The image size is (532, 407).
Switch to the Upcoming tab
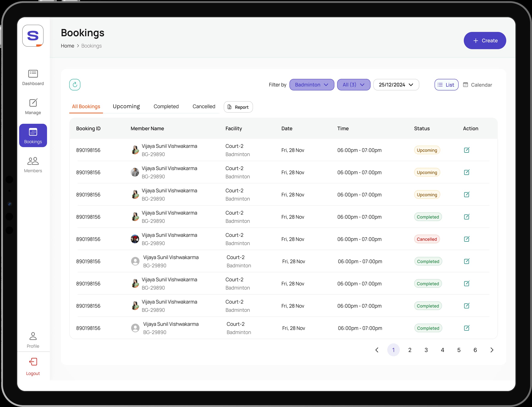point(126,106)
